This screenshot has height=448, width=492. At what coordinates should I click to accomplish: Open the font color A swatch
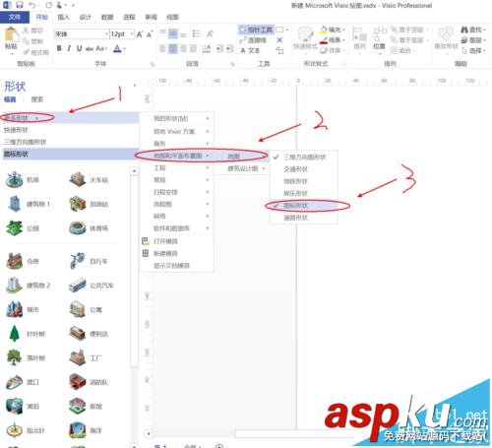(117, 48)
